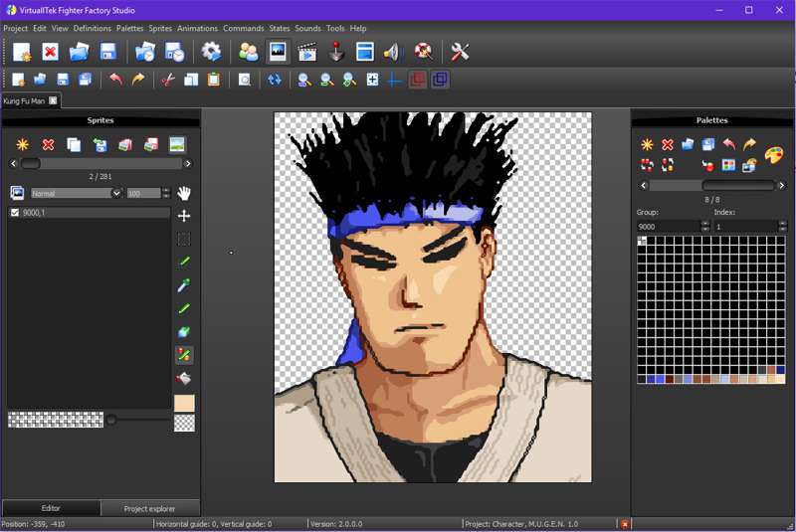Select the color replace tool
This screenshot has height=532, width=796.
(184, 355)
